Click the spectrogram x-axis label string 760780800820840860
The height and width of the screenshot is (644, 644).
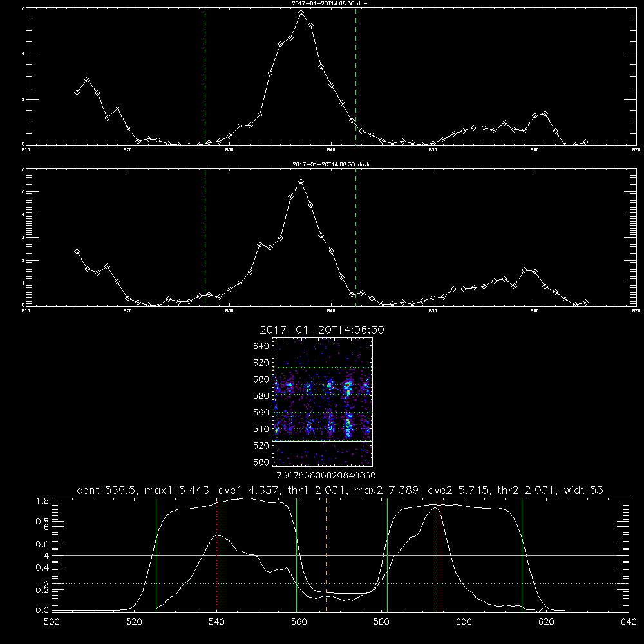[326, 475]
